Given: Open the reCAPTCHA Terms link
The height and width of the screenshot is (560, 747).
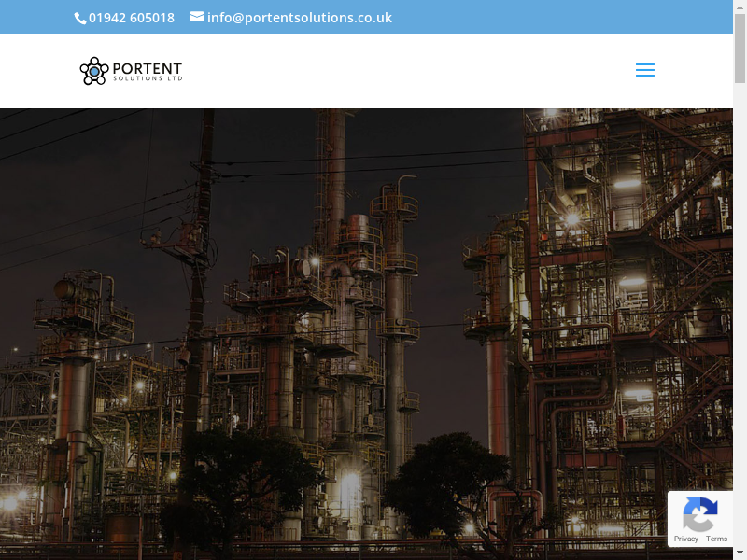Looking at the screenshot, I should point(717,539).
